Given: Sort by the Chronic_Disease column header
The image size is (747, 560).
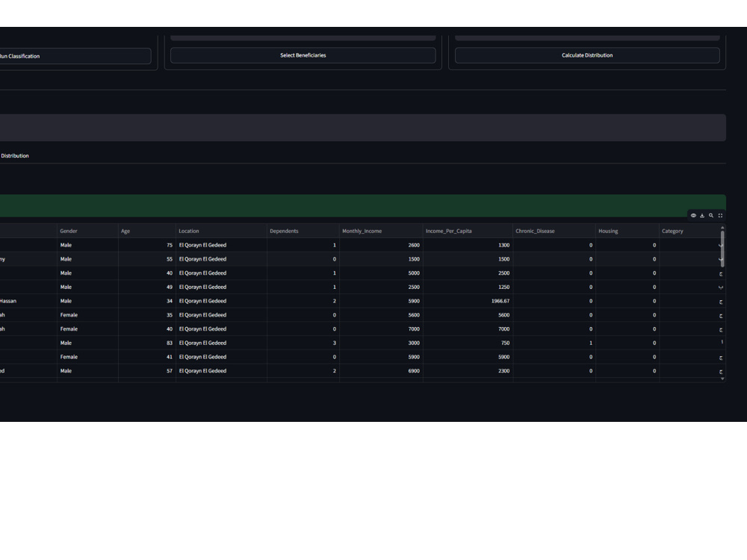Looking at the screenshot, I should (554, 231).
